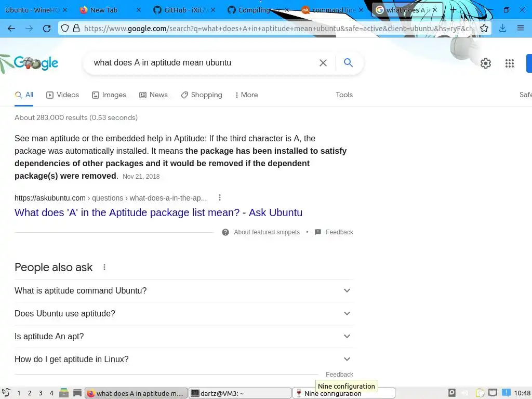Switch to the Images tab
532x399 pixels.
(109, 95)
